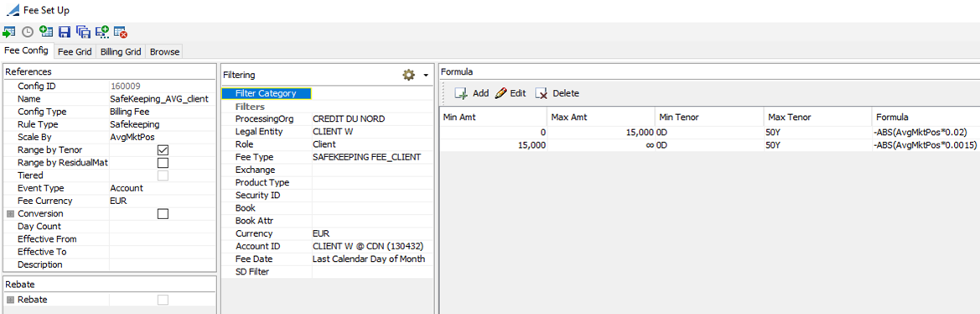Screen dimensions: 980x314
Task: Open dropdown arrow beside Filtering gear
Action: tap(426, 76)
